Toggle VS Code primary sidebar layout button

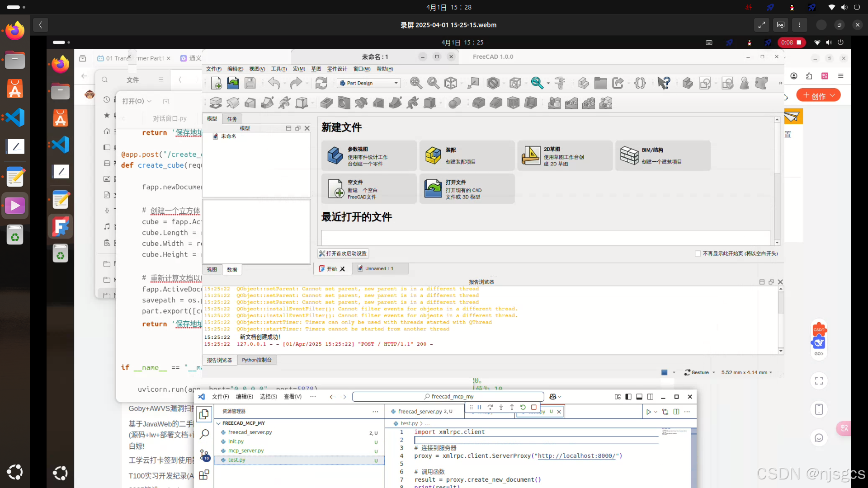click(x=628, y=397)
